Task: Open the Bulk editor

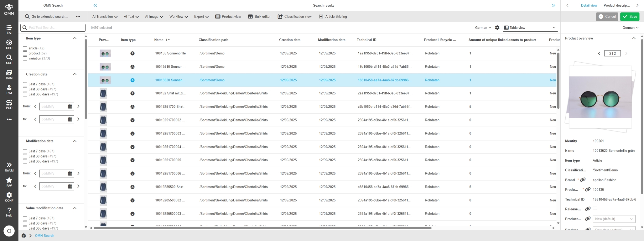Action: (x=259, y=16)
